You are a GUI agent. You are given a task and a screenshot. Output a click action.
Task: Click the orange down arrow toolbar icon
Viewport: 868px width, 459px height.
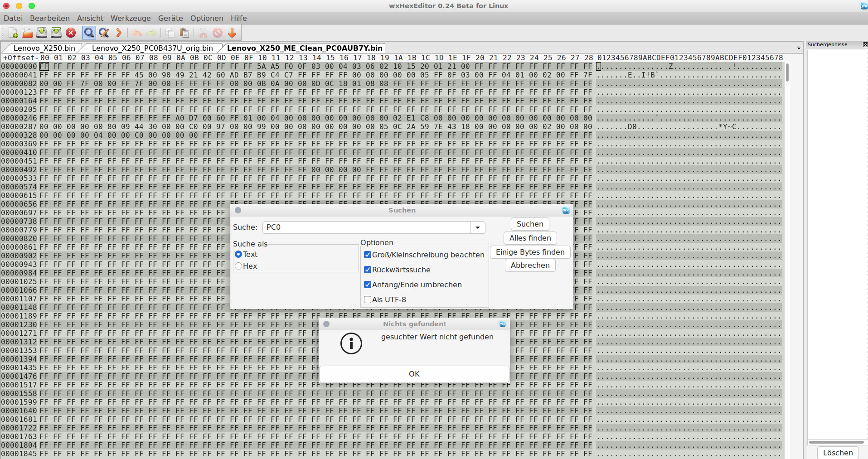pyautogui.click(x=232, y=33)
